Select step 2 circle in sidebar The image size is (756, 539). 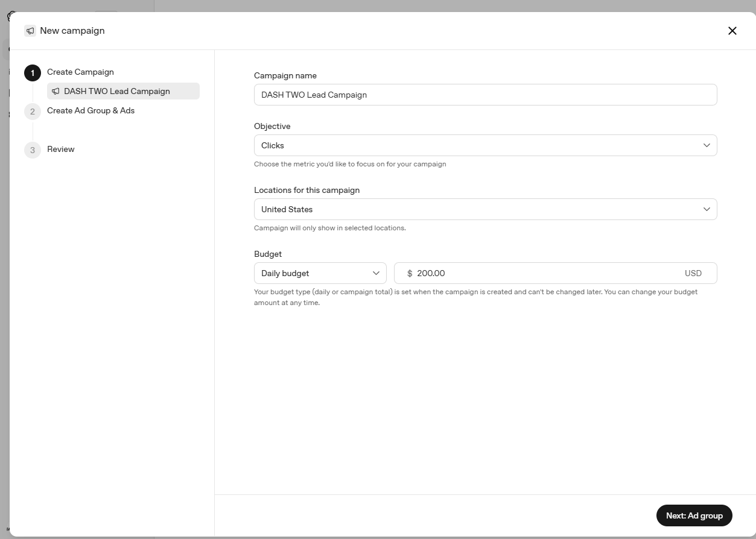coord(33,112)
